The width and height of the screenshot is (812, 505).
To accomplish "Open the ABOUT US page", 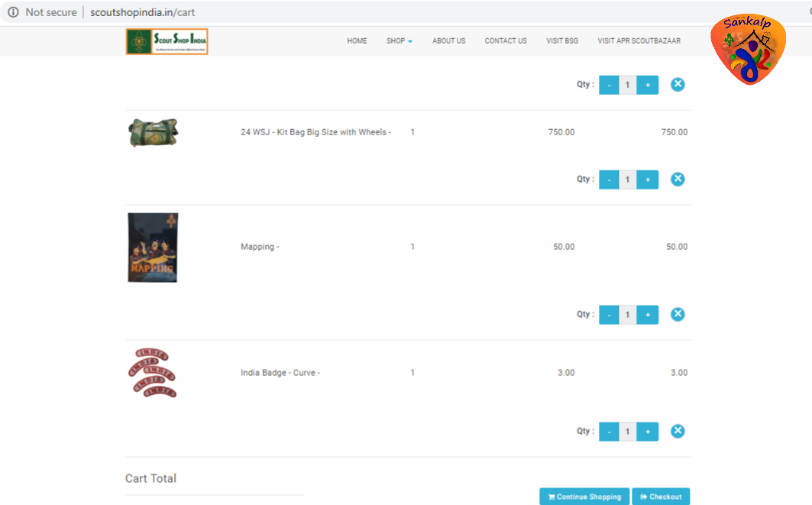I will pos(448,40).
